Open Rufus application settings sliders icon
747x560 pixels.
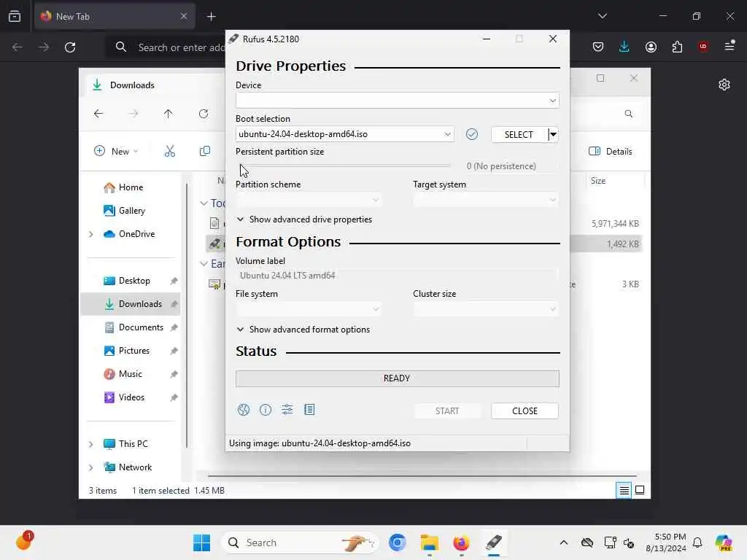tap(287, 410)
